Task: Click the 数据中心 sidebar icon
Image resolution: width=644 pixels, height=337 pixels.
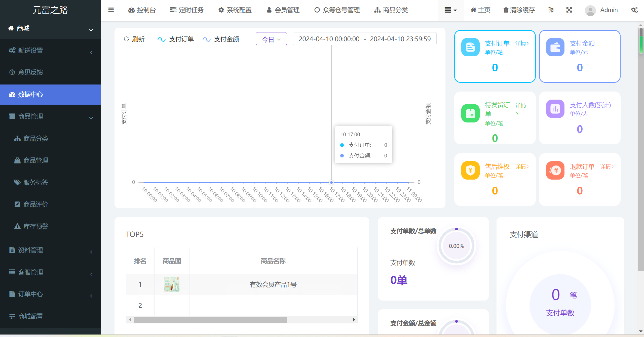Action: 12,95
